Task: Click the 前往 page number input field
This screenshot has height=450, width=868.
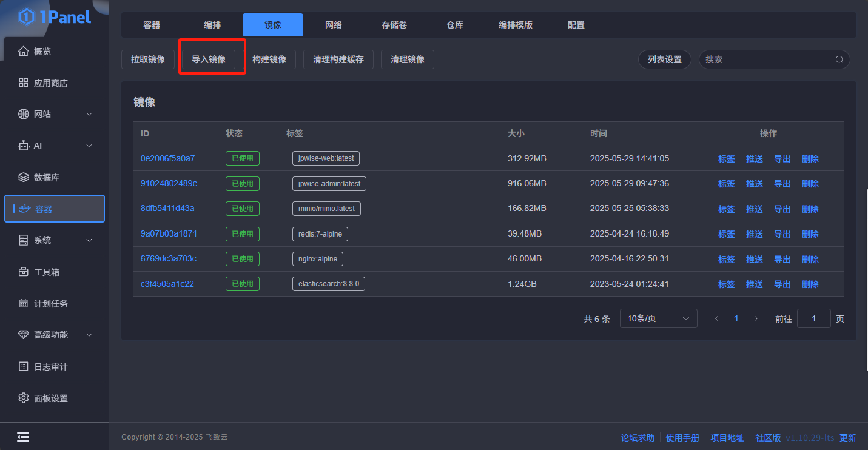Action: pyautogui.click(x=813, y=318)
